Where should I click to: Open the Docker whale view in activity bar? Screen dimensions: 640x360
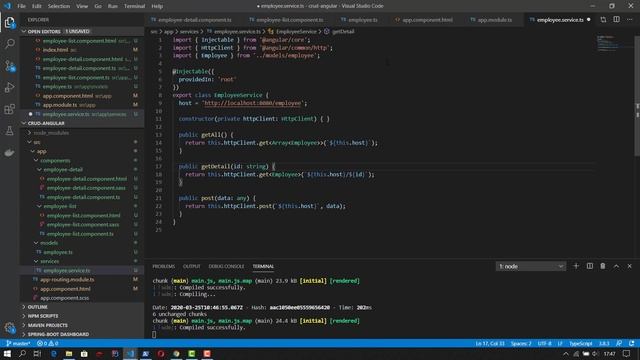(x=10, y=152)
